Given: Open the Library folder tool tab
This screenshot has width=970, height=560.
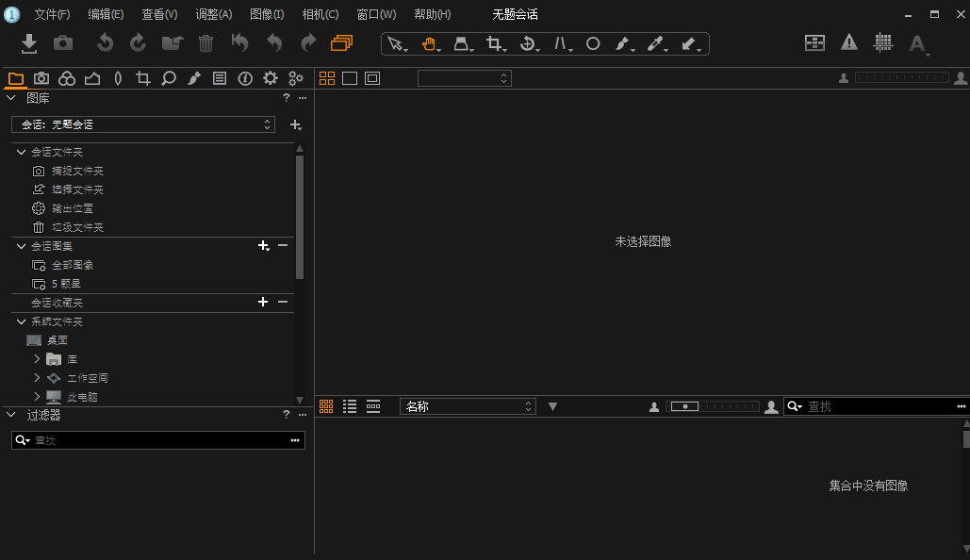Looking at the screenshot, I should 15,78.
